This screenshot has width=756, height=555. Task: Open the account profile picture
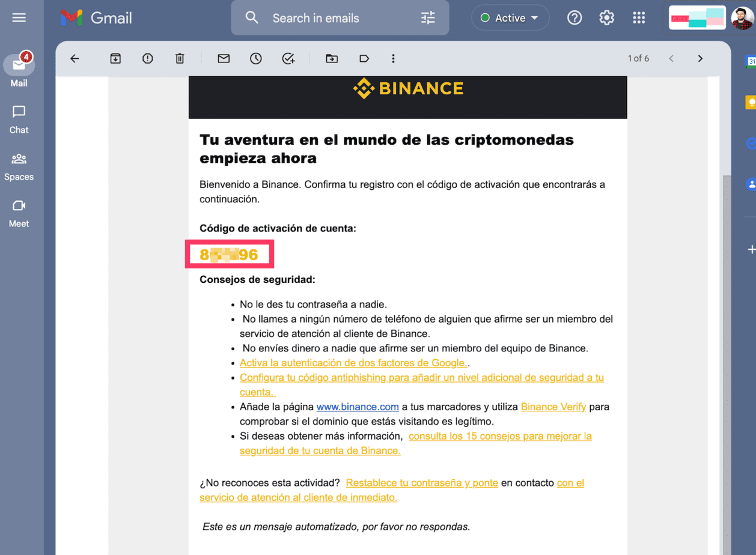click(742, 18)
